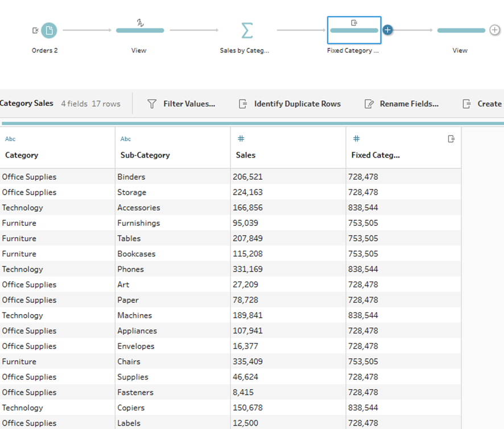The width and height of the screenshot is (504, 429).
Task: Change data type of Category field
Action: (10, 139)
